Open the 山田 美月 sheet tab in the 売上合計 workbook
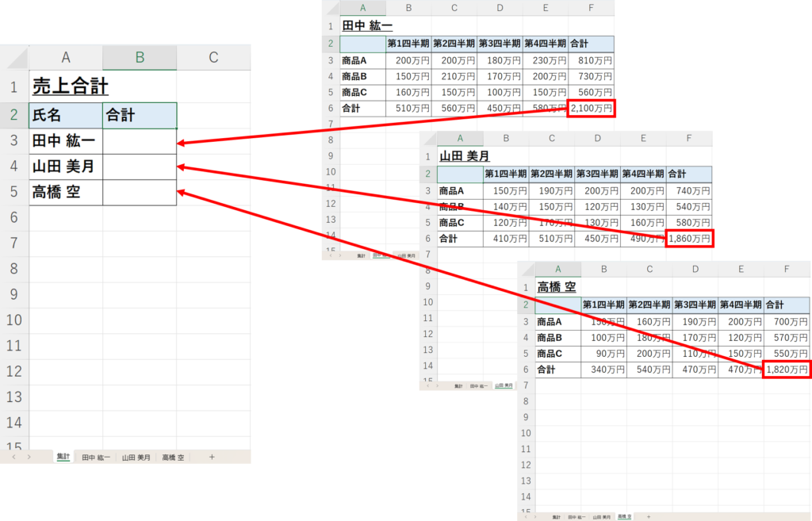The image size is (812, 521). pos(136,458)
